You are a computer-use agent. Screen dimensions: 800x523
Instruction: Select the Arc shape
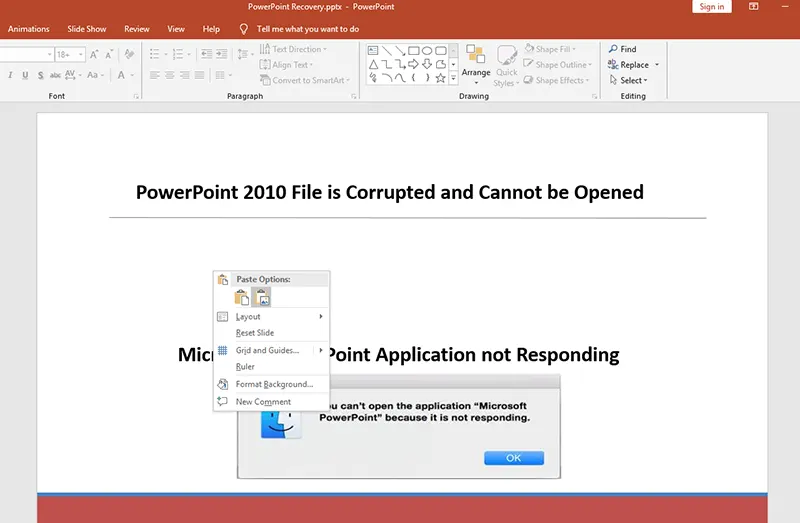pyautogui.click(x=387, y=78)
